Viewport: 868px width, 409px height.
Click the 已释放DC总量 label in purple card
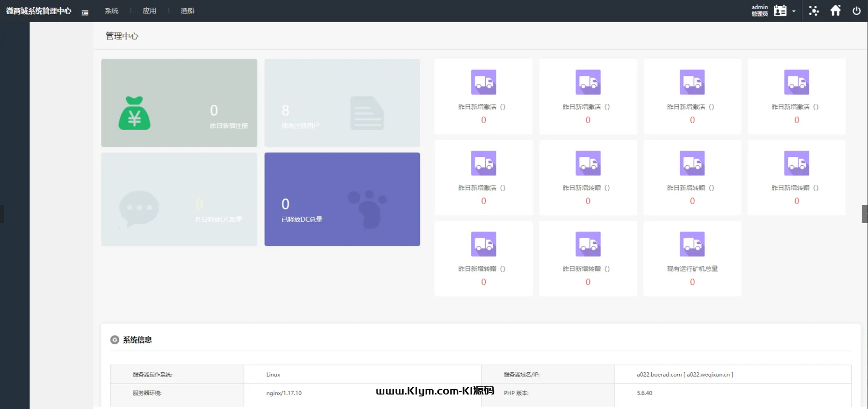click(302, 219)
